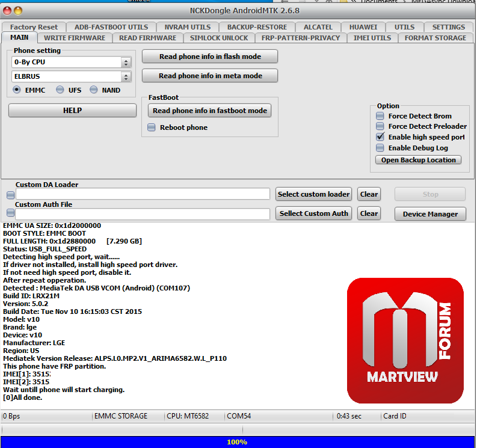Open the FRP-PATTERN-PRIVACY tab
The height and width of the screenshot is (448, 477).
301,38
